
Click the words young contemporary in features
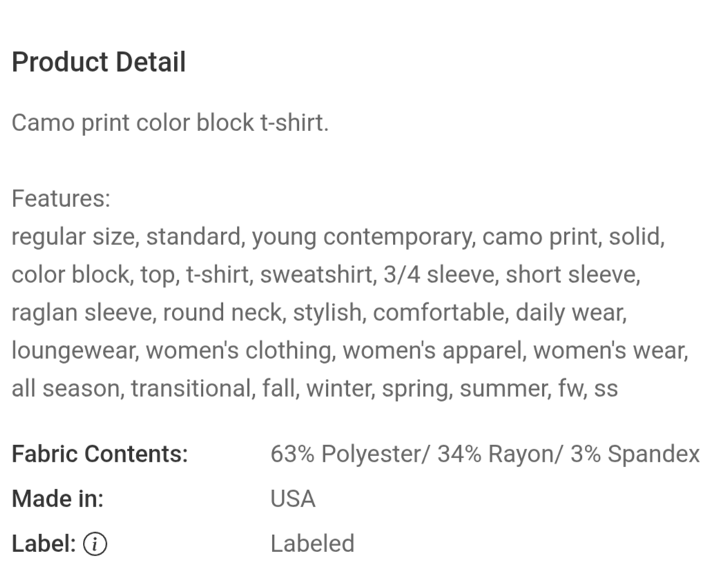tap(362, 237)
